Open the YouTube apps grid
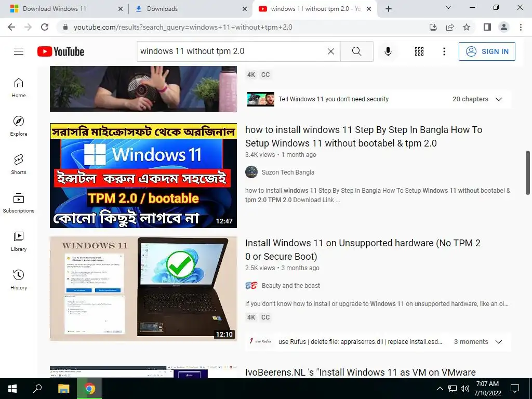The image size is (532, 399). point(419,51)
